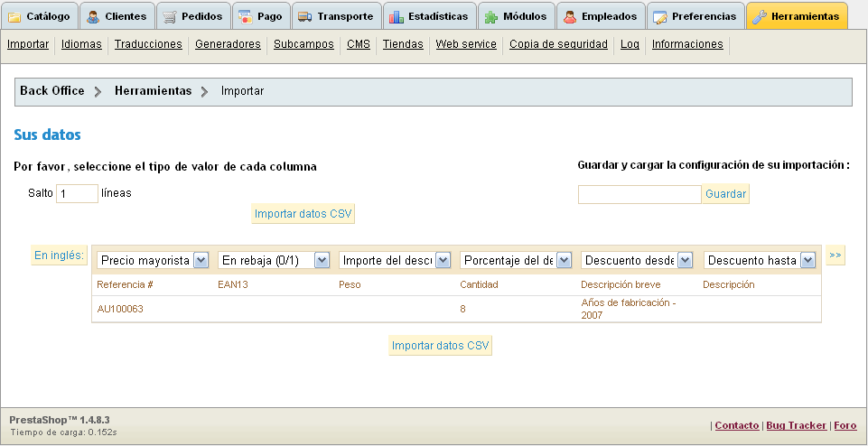Open the Importar submenu link
This screenshot has width=868, height=446.
point(28,44)
